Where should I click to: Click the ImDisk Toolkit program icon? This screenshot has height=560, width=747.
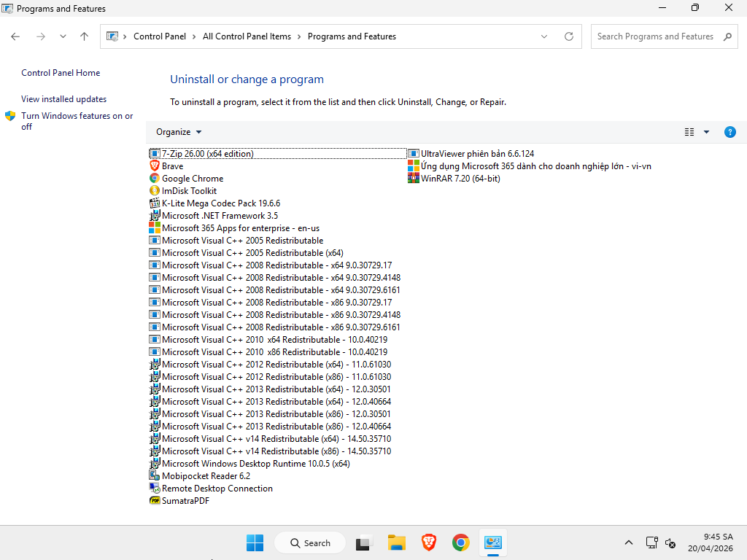point(155,191)
